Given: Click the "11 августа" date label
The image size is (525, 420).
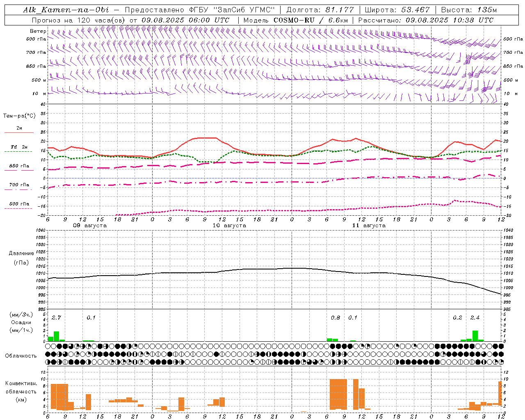Looking at the screenshot, I should tap(369, 226).
